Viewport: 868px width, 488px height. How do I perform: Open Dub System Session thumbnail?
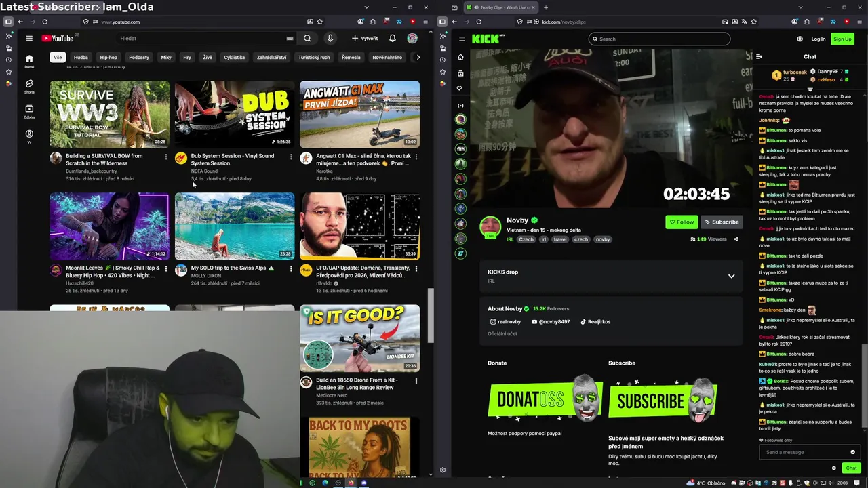pyautogui.click(x=235, y=114)
